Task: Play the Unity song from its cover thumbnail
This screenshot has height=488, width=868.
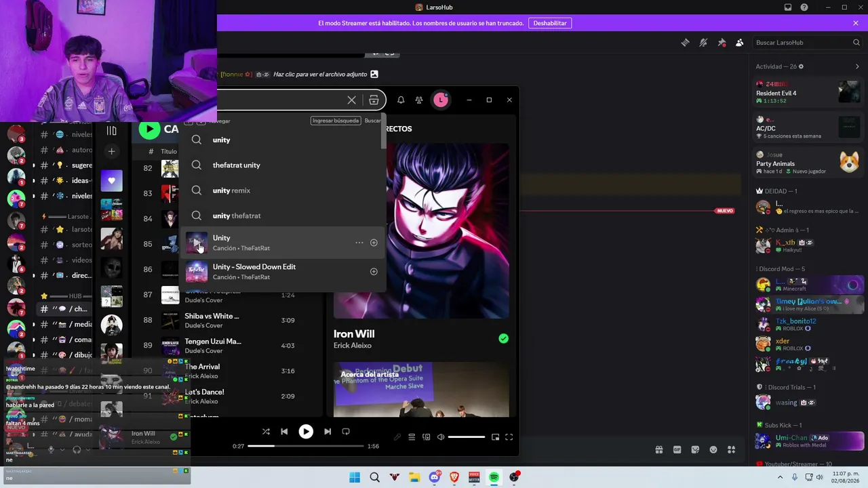Action: 197,243
